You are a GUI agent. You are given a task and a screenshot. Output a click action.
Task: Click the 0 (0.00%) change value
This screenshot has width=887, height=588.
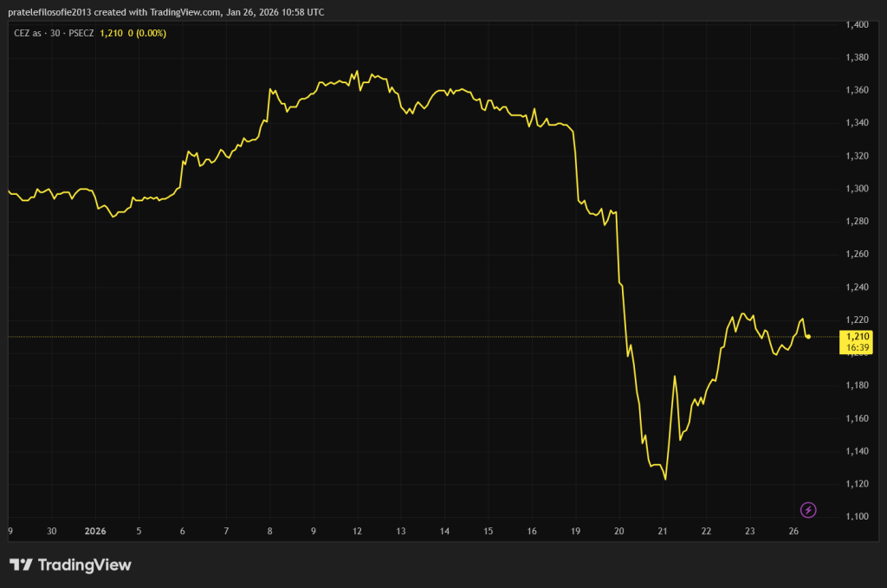(x=149, y=33)
